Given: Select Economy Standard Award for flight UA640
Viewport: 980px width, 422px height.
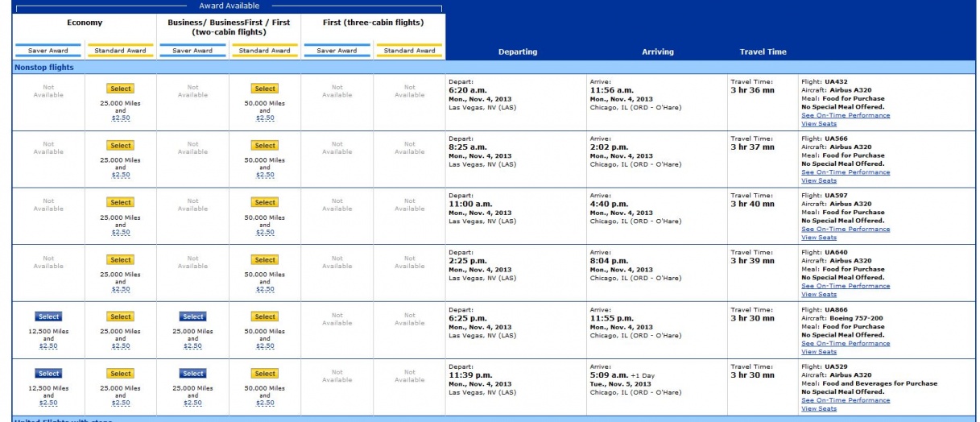Looking at the screenshot, I should [121, 259].
